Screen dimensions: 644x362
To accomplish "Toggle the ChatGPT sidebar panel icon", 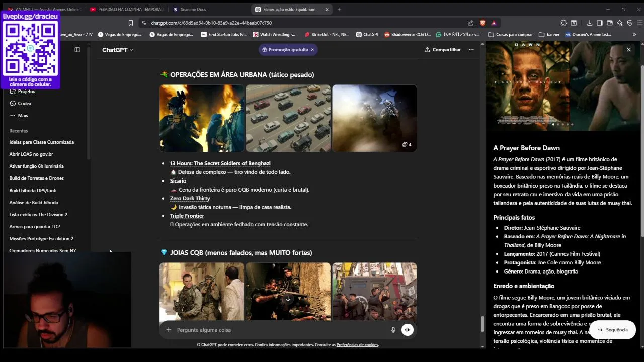I will [x=77, y=50].
